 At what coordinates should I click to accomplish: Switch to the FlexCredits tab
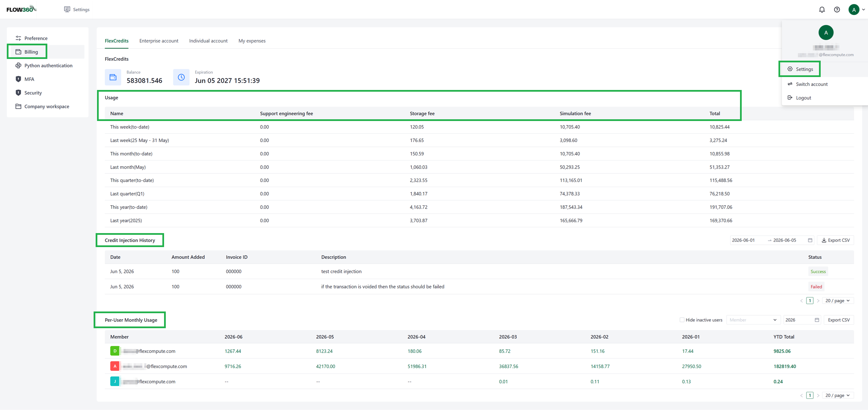click(x=116, y=41)
